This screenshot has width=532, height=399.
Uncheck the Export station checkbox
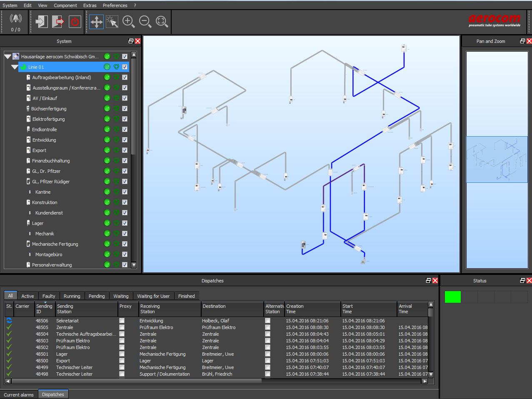(x=125, y=150)
